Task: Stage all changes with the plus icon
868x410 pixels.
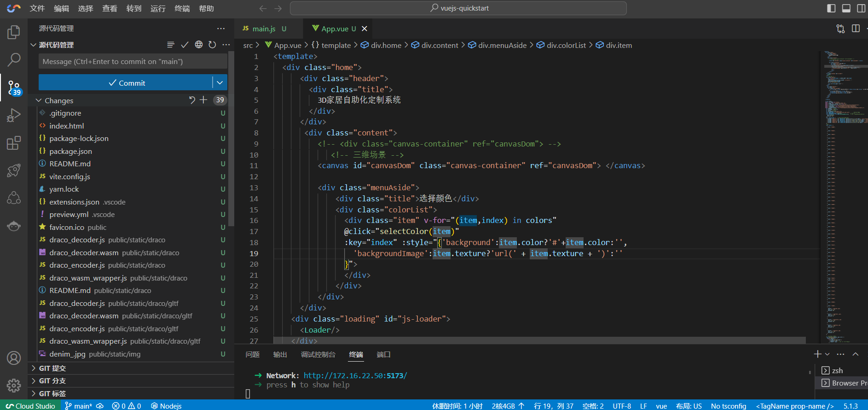Action: (x=203, y=100)
